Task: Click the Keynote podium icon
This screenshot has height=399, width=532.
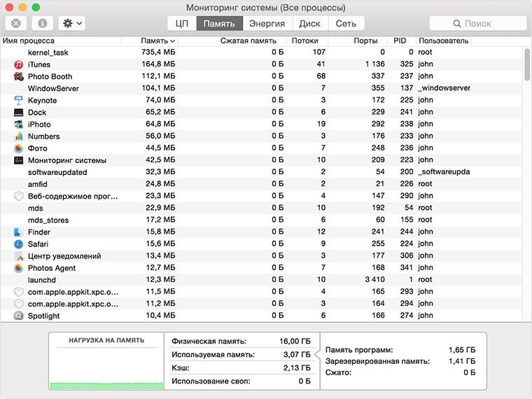Action: coord(19,100)
